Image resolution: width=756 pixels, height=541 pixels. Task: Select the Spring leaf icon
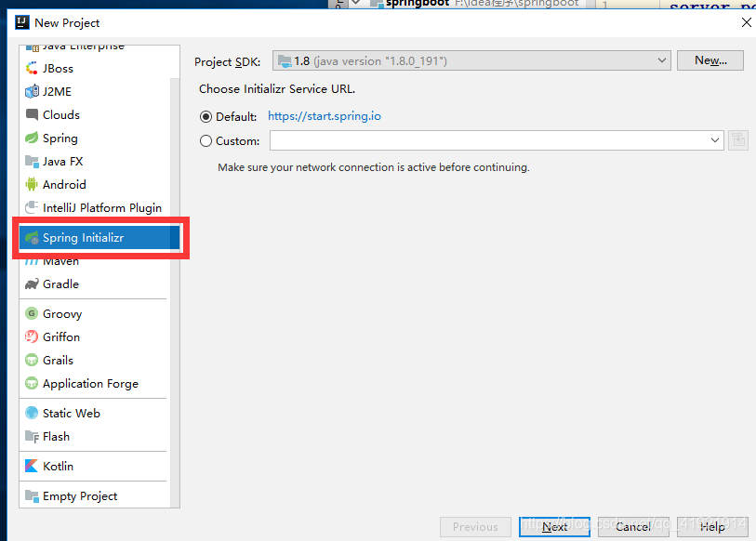pos(32,138)
